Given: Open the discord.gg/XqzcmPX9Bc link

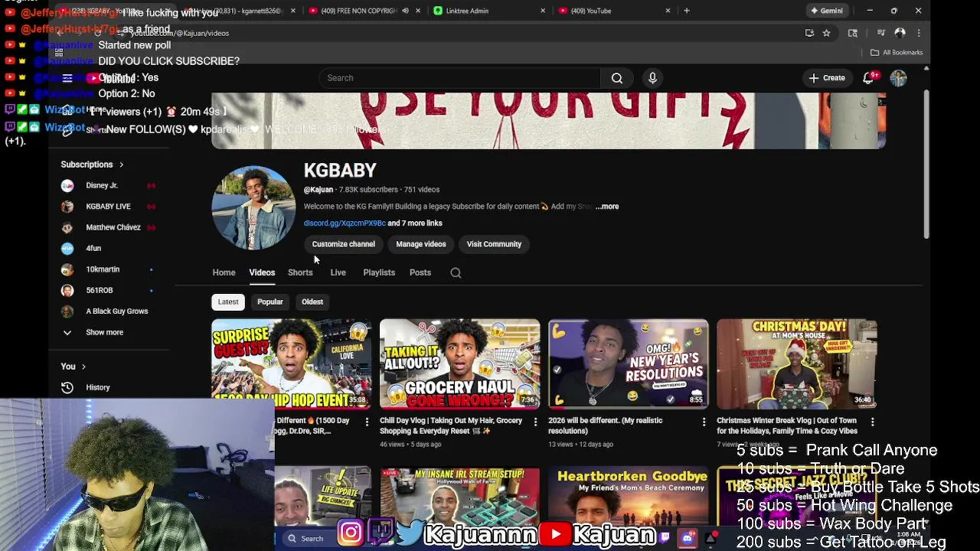Looking at the screenshot, I should [345, 223].
